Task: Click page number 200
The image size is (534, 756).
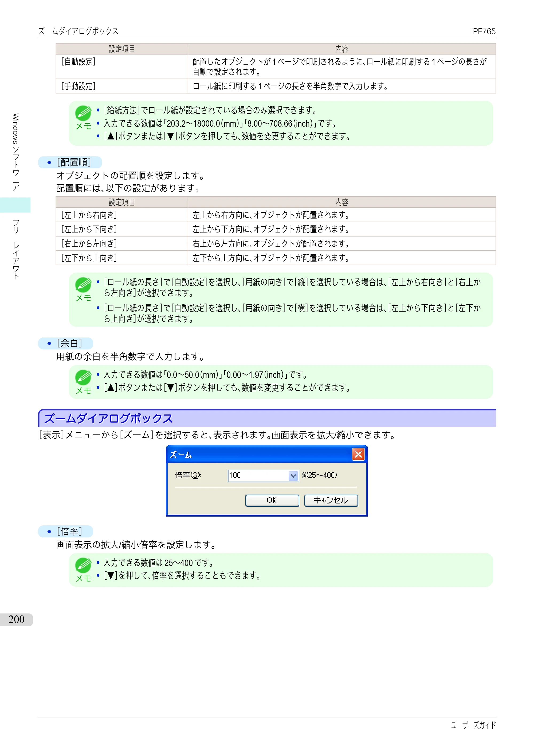Action: coord(17,619)
